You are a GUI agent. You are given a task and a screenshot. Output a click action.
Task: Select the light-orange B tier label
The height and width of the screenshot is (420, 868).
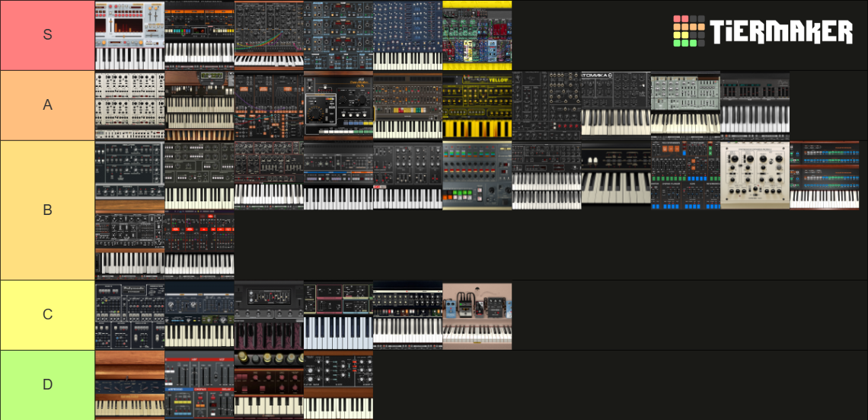tap(48, 210)
